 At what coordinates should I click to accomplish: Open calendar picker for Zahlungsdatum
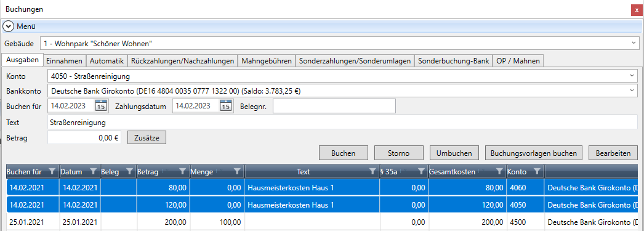coord(226,106)
